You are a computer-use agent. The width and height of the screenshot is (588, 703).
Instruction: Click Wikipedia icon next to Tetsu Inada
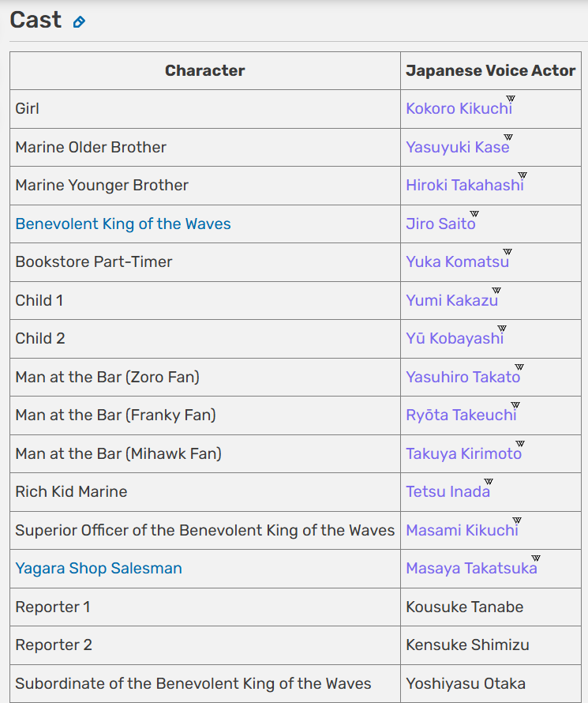[x=488, y=481]
